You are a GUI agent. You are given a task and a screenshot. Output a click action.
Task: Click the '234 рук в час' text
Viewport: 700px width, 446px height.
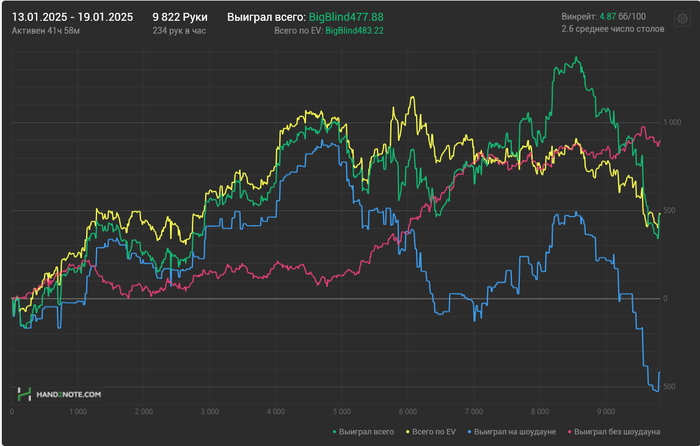(x=179, y=31)
